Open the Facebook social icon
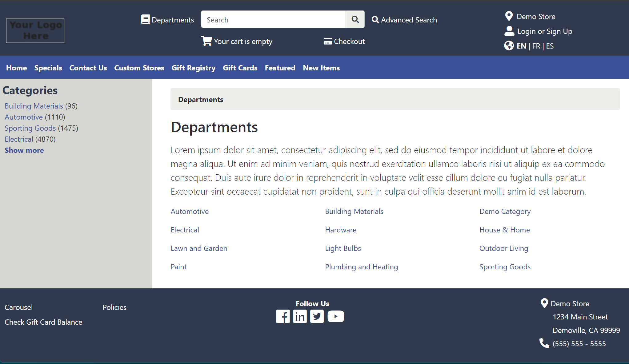This screenshot has width=629, height=364. pyautogui.click(x=283, y=316)
